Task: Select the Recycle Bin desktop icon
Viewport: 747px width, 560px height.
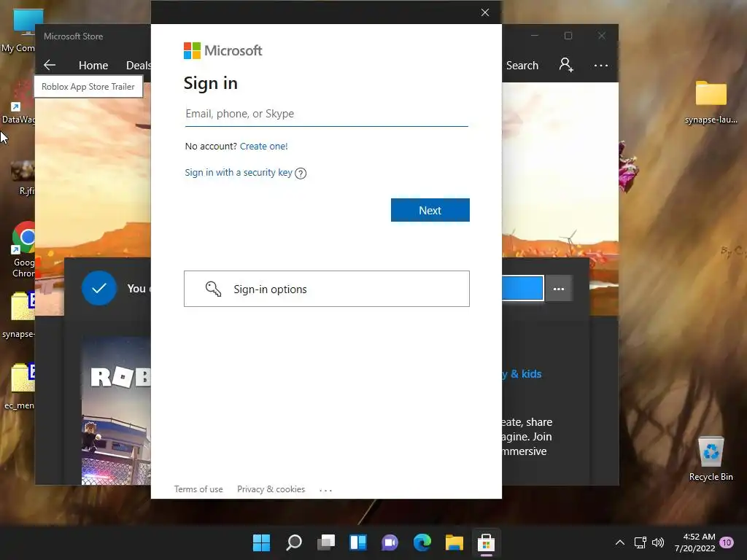Action: coord(711,458)
